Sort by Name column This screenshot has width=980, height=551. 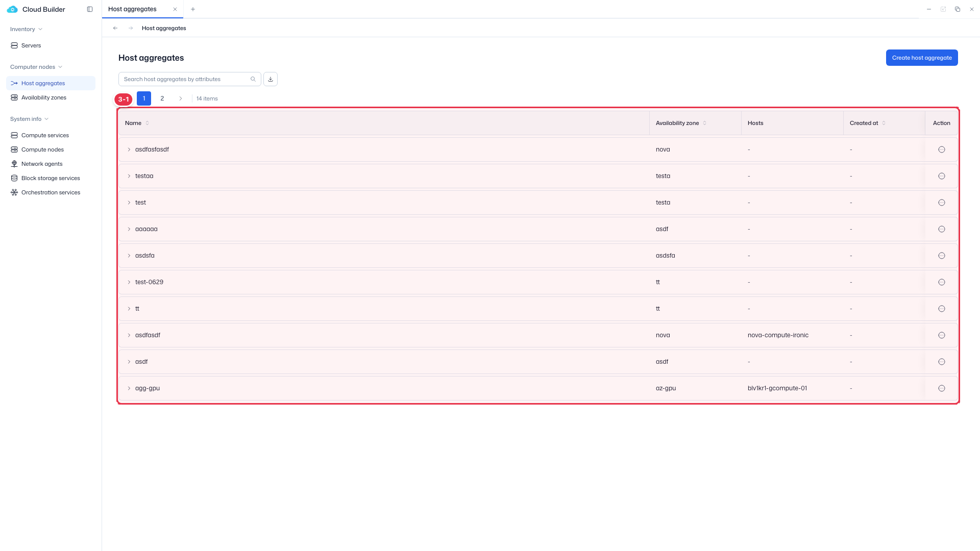[148, 123]
